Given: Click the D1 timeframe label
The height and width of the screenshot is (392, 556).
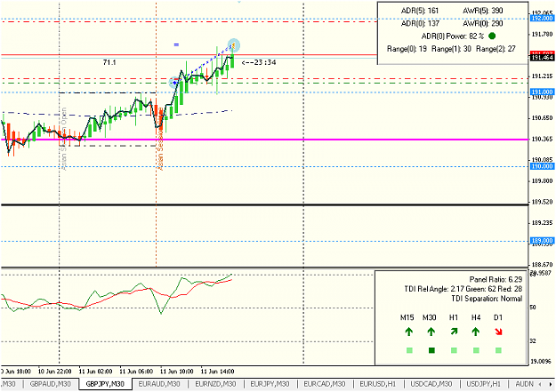Looking at the screenshot, I should tap(498, 317).
